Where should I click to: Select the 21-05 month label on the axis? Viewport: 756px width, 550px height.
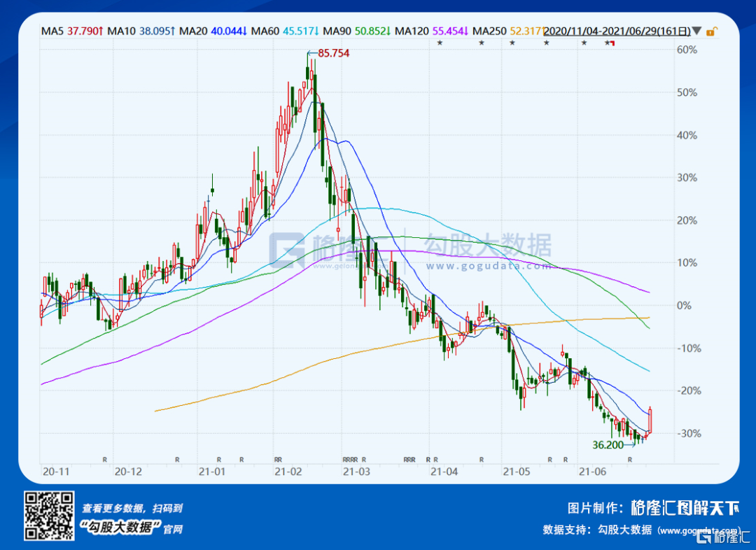[517, 472]
